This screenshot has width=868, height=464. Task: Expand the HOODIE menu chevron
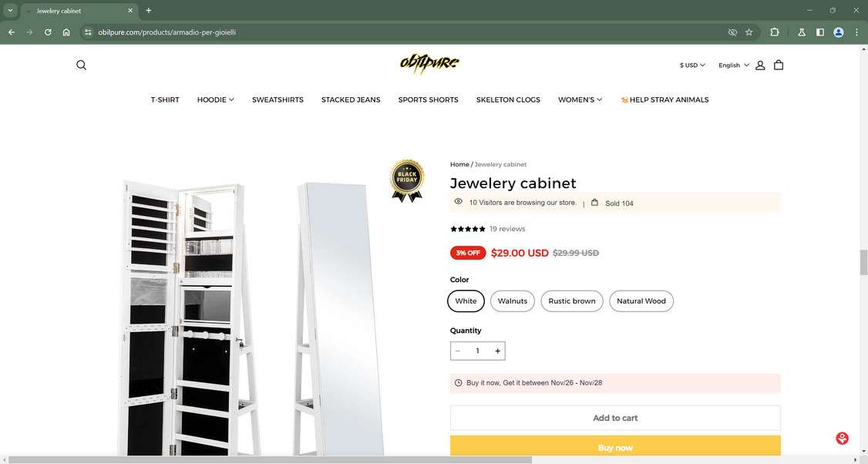point(231,99)
